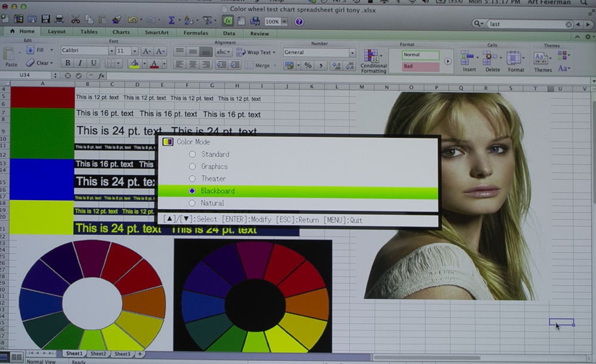
Task: Click the red color block in column A
Action: point(42,97)
